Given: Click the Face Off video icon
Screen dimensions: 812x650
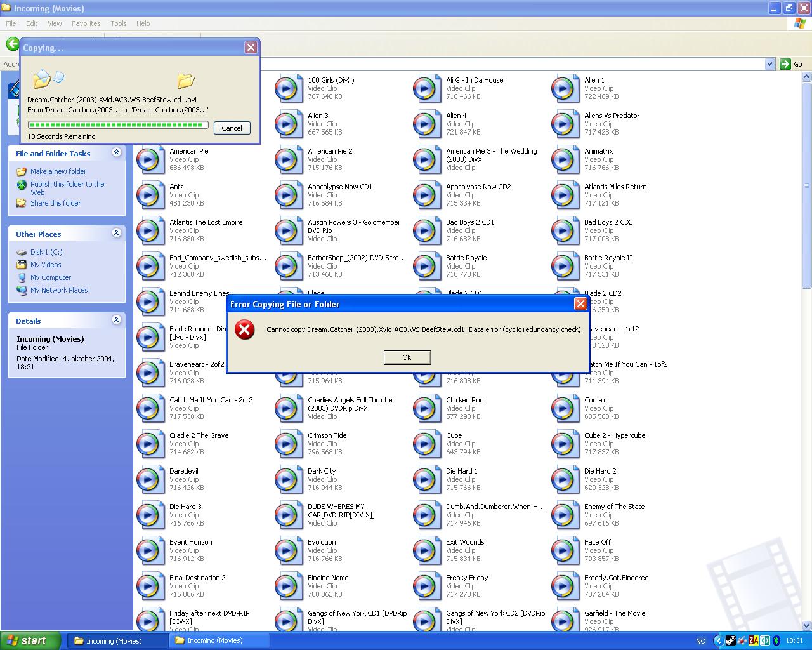Looking at the screenshot, I should 565,551.
